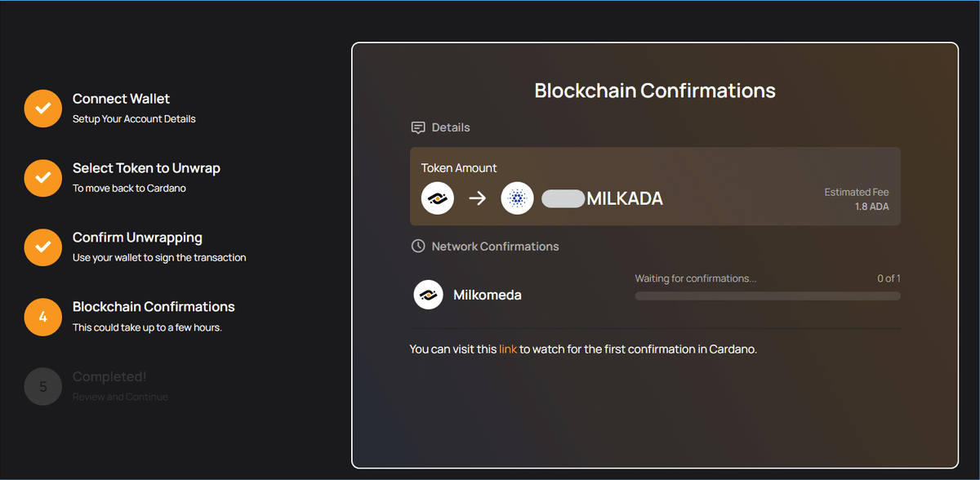Click the MILKADA token amount text

point(625,198)
